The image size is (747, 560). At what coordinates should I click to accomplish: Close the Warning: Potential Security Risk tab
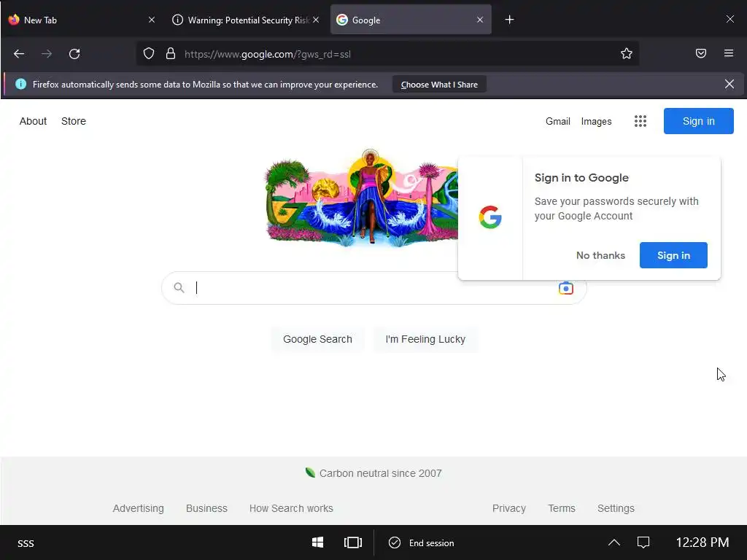316,20
